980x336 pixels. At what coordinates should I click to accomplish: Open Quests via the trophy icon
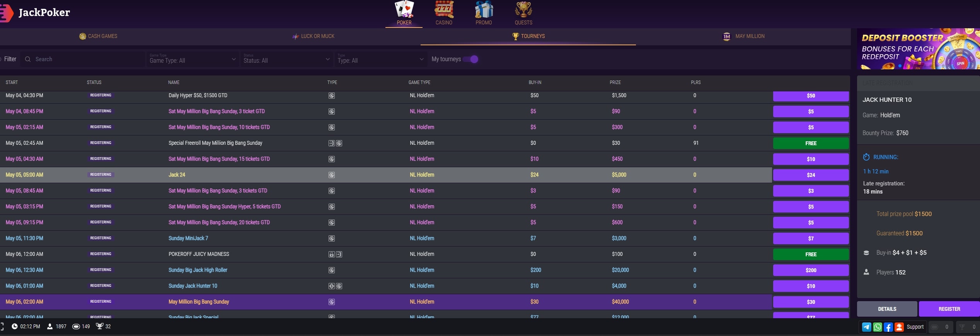tap(523, 10)
